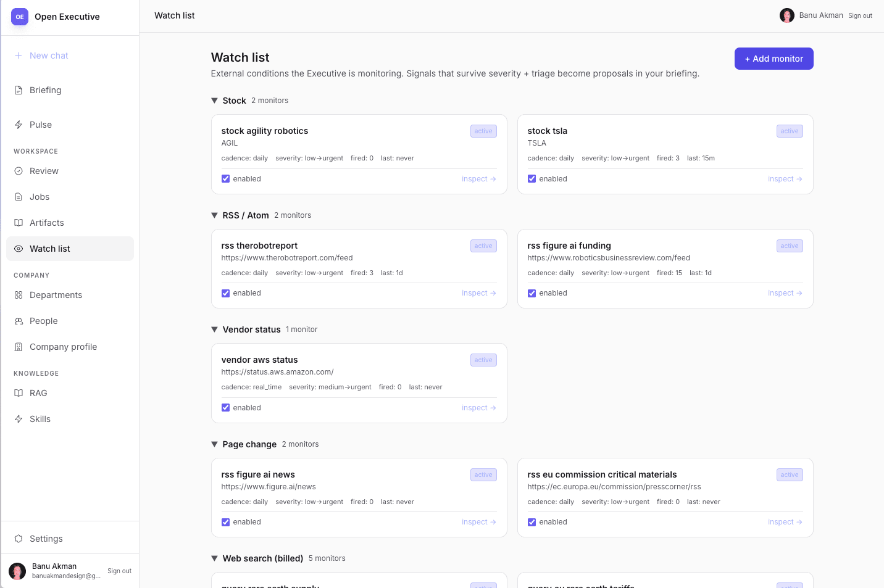The height and width of the screenshot is (588, 884).
Task: Click the RAG book icon
Action: pos(19,393)
